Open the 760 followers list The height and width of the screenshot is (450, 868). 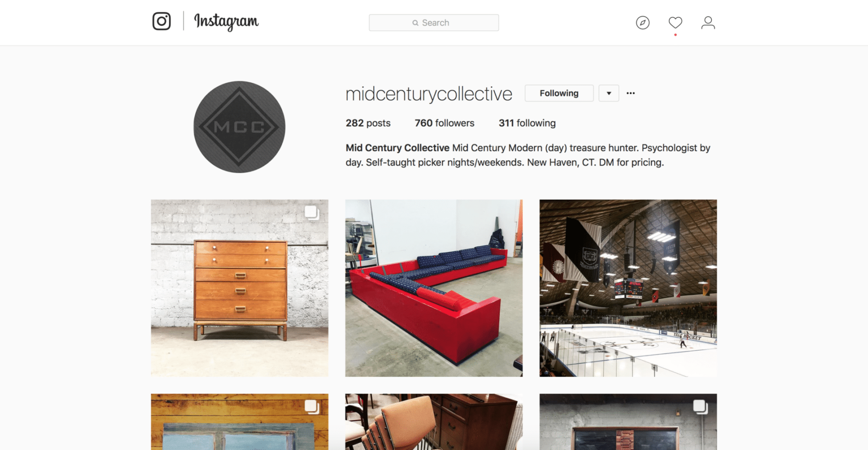click(x=444, y=123)
